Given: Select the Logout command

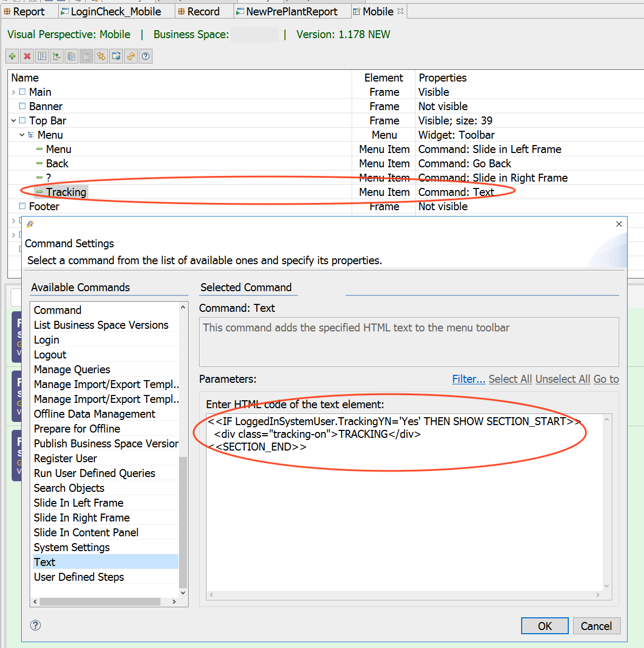Looking at the screenshot, I should pyautogui.click(x=105, y=355).
